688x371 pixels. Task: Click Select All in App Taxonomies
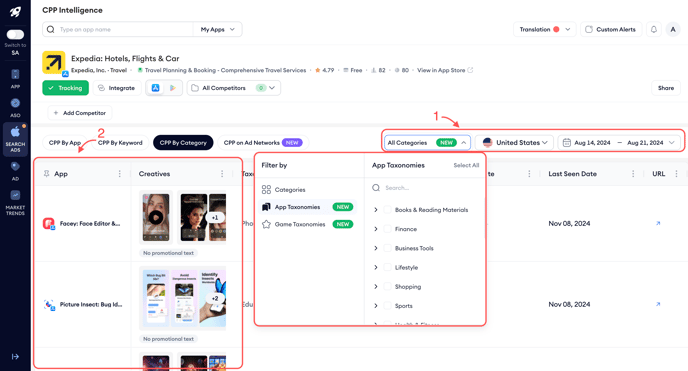click(466, 165)
